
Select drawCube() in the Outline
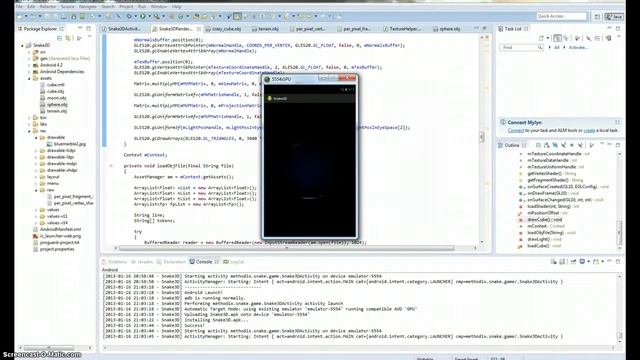[x=544, y=220]
